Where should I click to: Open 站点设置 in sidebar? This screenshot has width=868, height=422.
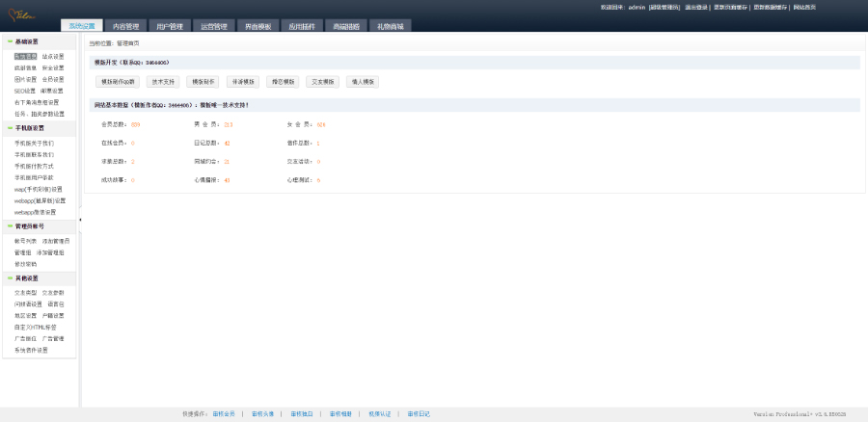pyautogui.click(x=53, y=57)
